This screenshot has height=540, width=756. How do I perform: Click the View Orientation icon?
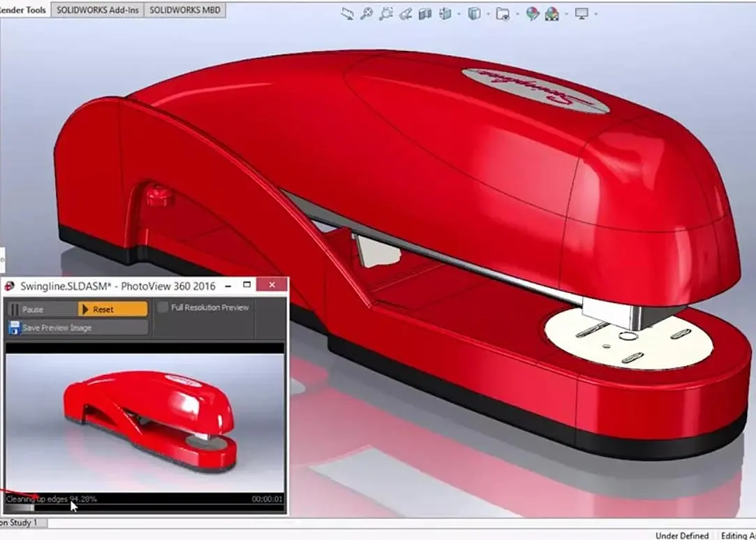pos(445,13)
